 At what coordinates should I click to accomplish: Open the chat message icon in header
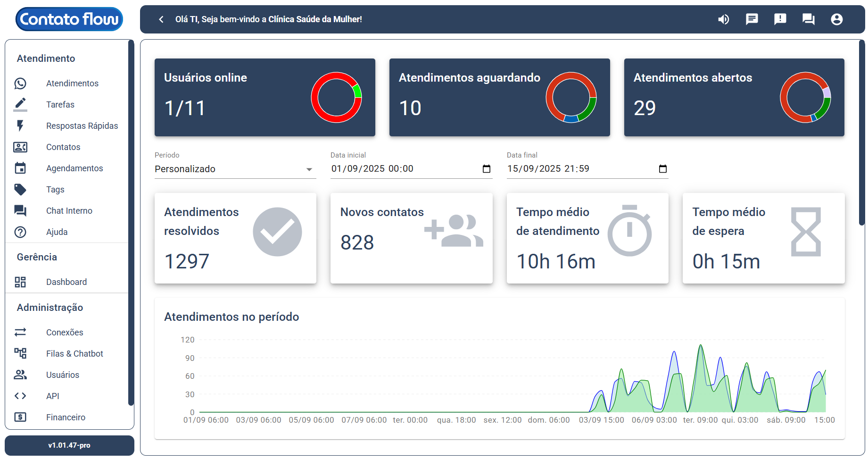(752, 19)
